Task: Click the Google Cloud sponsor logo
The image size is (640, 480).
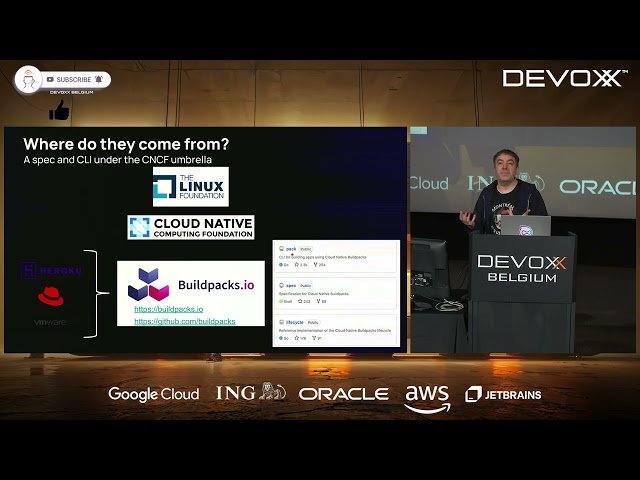Action: point(153,394)
